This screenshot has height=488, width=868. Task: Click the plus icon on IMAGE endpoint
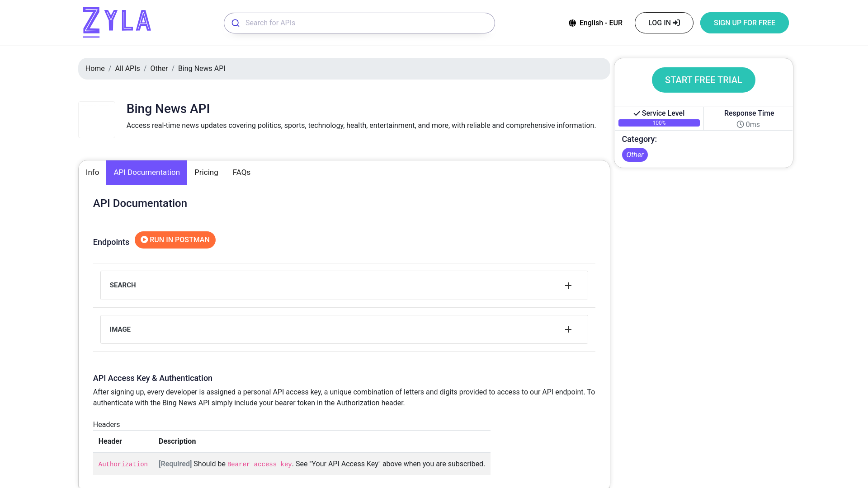point(568,329)
